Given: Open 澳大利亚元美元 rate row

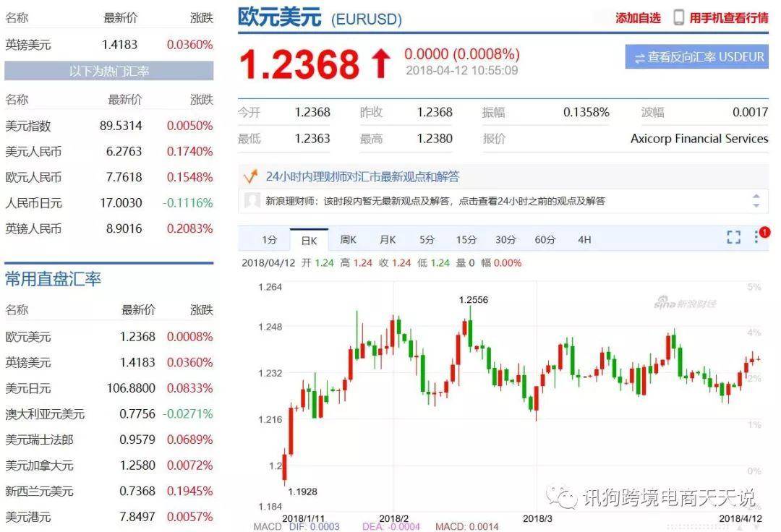Looking at the screenshot, I should [109, 414].
